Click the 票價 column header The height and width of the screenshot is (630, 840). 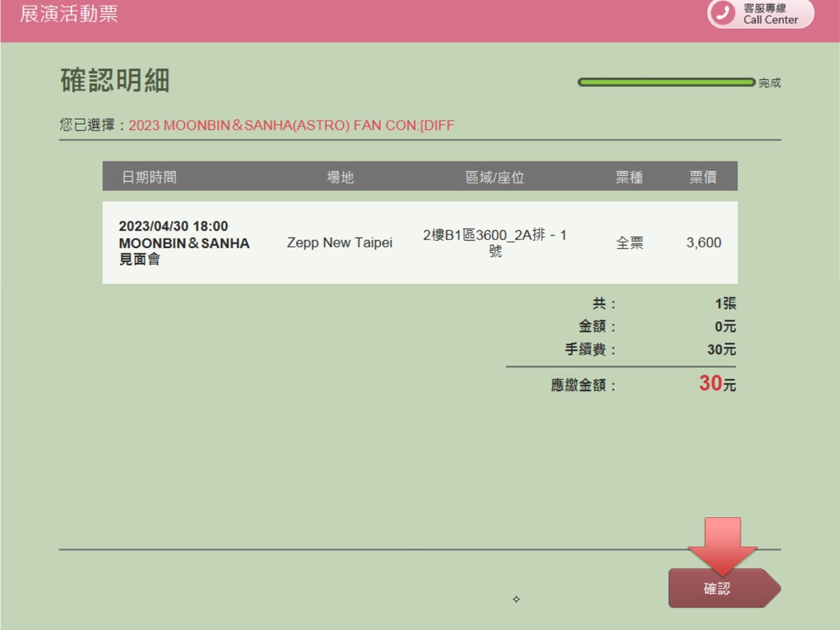(703, 177)
